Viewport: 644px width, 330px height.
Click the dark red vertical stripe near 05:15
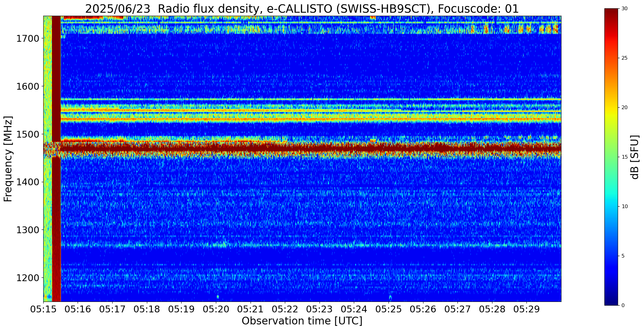point(56,159)
